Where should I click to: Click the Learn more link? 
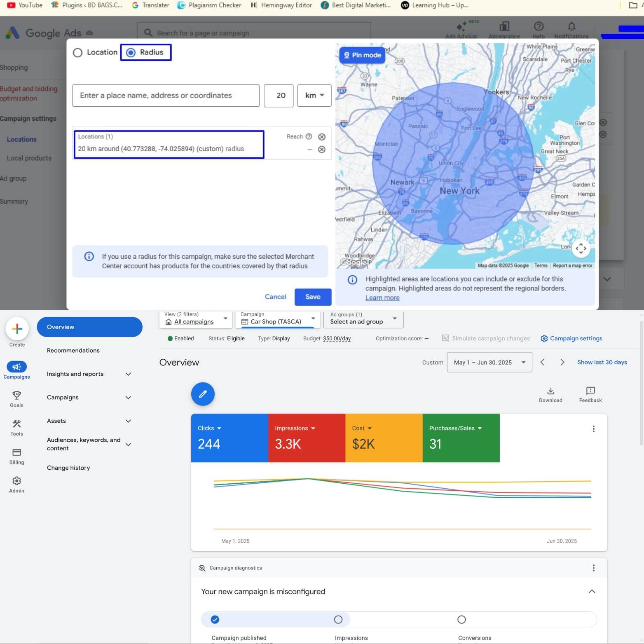(382, 298)
